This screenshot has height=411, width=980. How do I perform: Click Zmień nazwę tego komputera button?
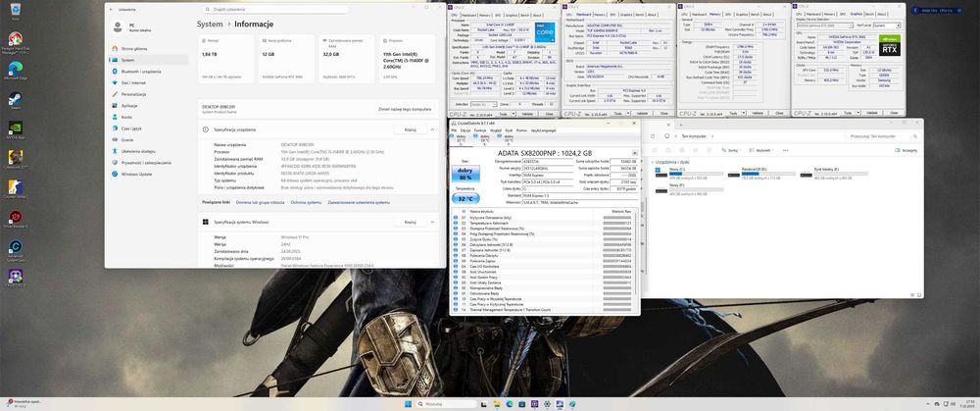(x=405, y=109)
